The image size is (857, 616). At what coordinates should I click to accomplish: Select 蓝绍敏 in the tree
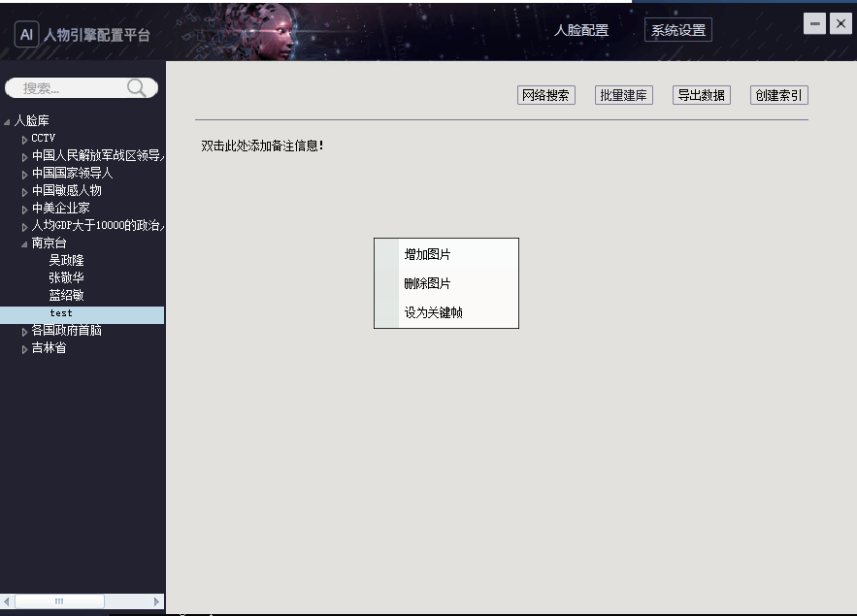[66, 296]
